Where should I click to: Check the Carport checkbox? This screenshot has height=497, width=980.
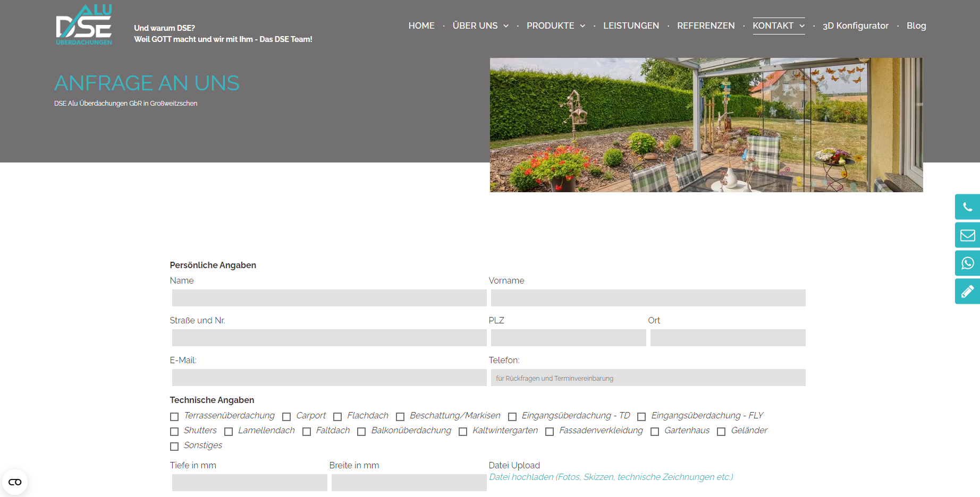pyautogui.click(x=286, y=417)
